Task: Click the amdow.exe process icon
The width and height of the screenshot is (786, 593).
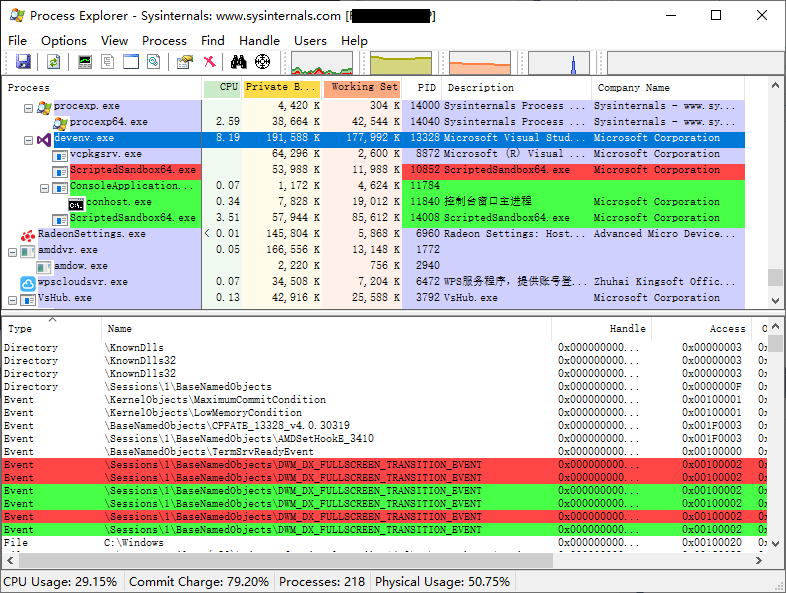Action: [44, 267]
